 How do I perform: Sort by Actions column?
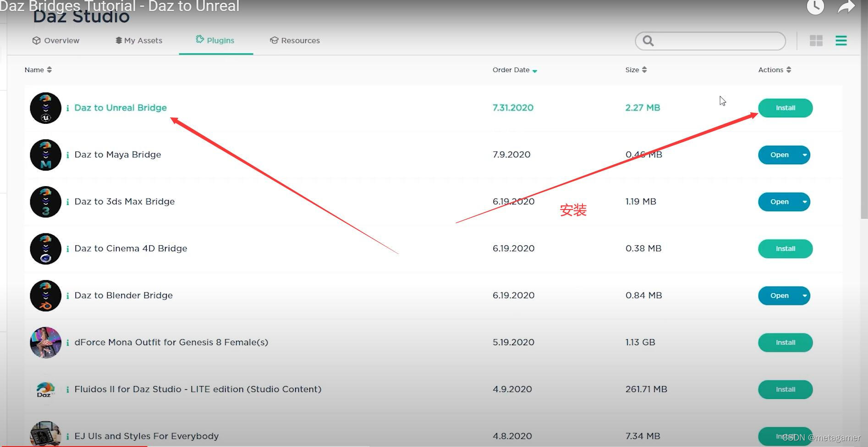pos(775,70)
